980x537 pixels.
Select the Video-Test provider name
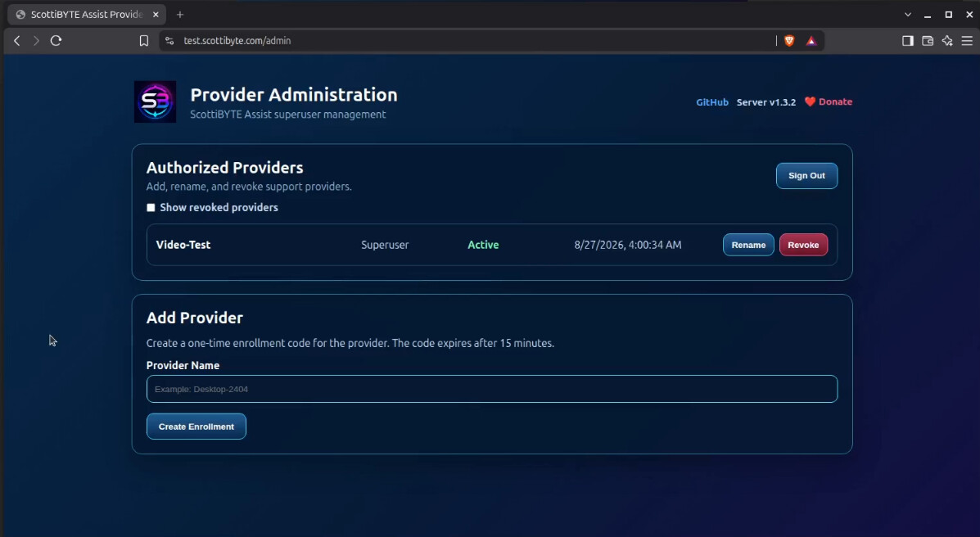tap(183, 245)
